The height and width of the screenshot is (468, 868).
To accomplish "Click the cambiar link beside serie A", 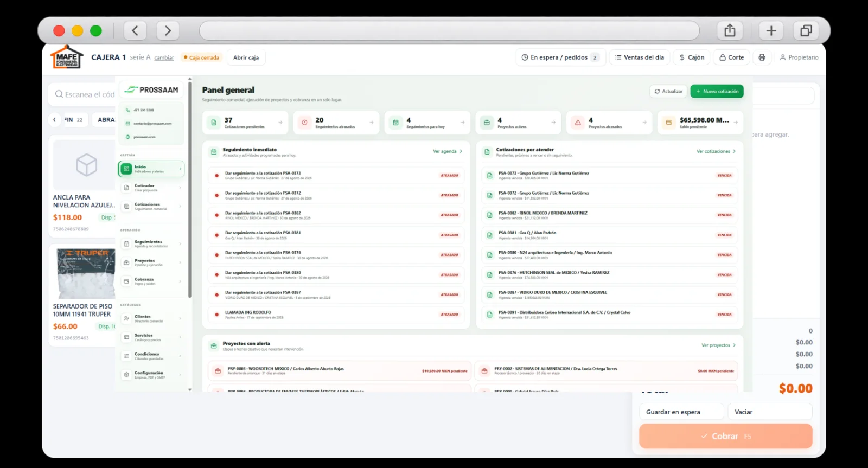I will tap(164, 57).
